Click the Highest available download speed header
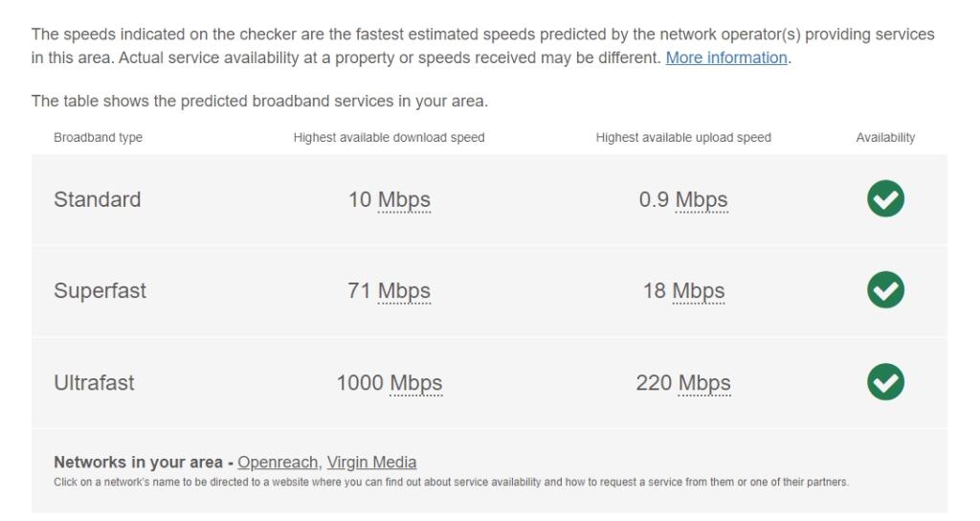This screenshot has height=521, width=980. click(389, 138)
